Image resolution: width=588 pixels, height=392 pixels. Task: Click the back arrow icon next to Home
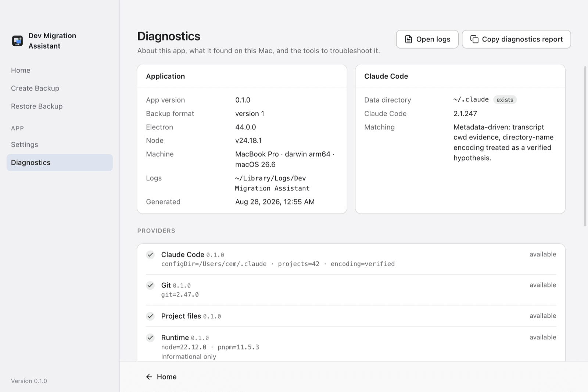click(x=149, y=377)
